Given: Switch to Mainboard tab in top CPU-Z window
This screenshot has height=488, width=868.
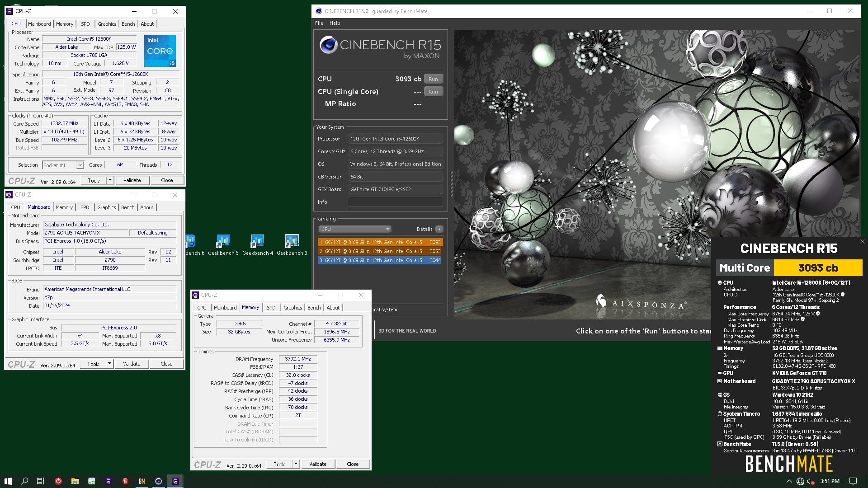Looking at the screenshot, I should 39,24.
